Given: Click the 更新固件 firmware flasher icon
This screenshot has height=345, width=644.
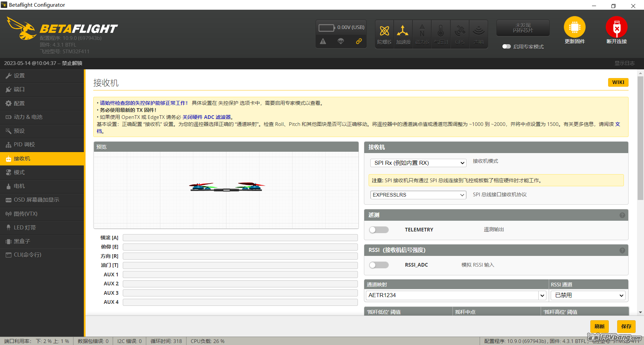Looking at the screenshot, I should (575, 27).
